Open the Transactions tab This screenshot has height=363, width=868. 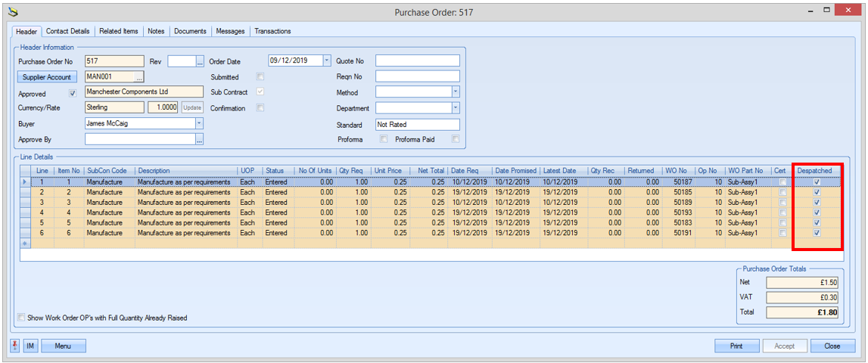pyautogui.click(x=272, y=31)
